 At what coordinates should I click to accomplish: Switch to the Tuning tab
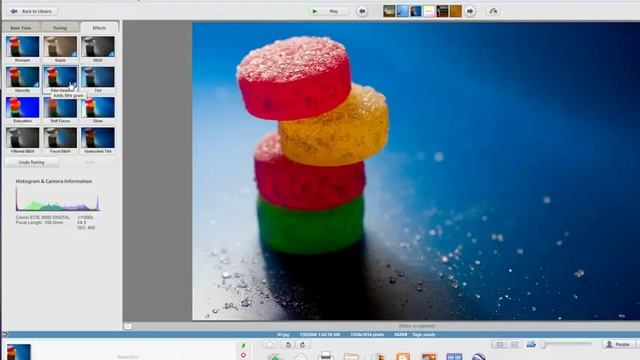click(60, 28)
